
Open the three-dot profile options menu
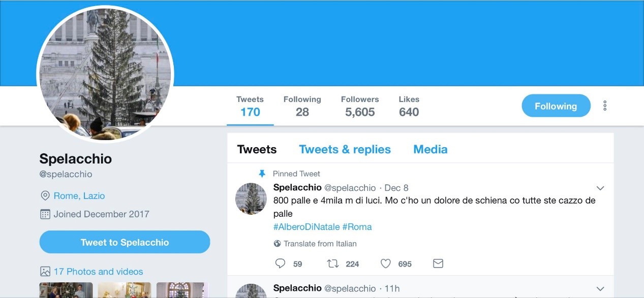605,106
